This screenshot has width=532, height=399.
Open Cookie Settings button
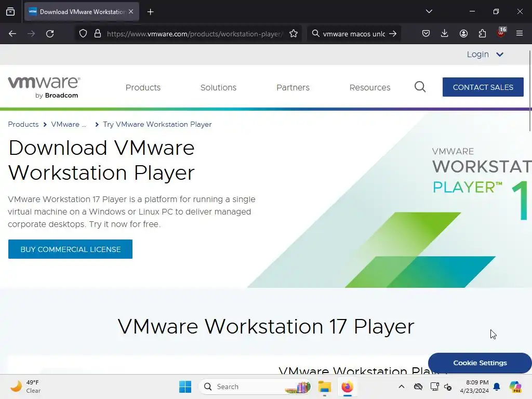tap(480, 363)
